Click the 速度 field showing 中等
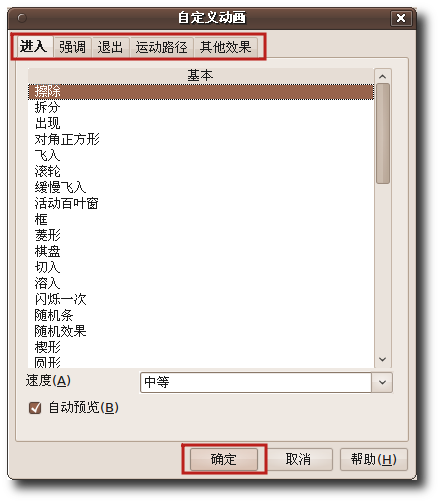440x503 pixels. (256, 382)
